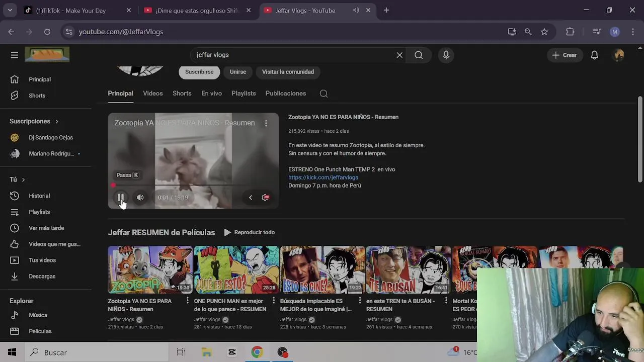Image resolution: width=644 pixels, height=362 pixels.
Task: Open a new browser tab
Action: 386,10
